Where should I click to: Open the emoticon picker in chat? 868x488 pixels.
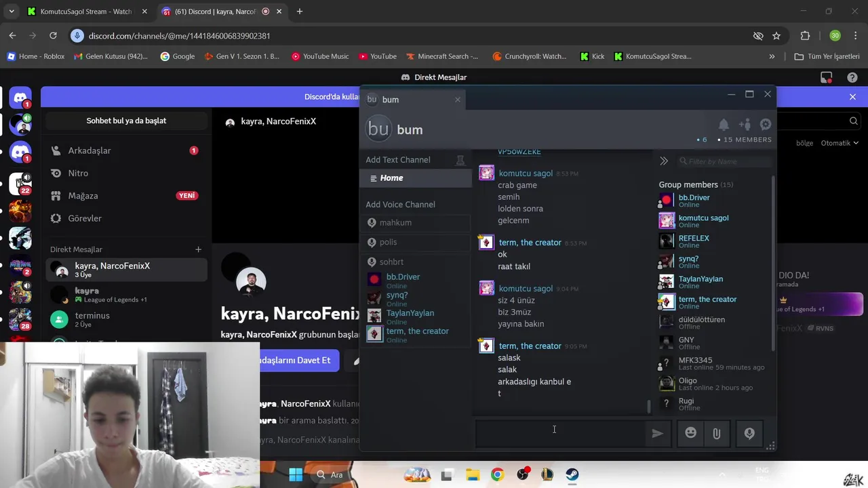[690, 433]
